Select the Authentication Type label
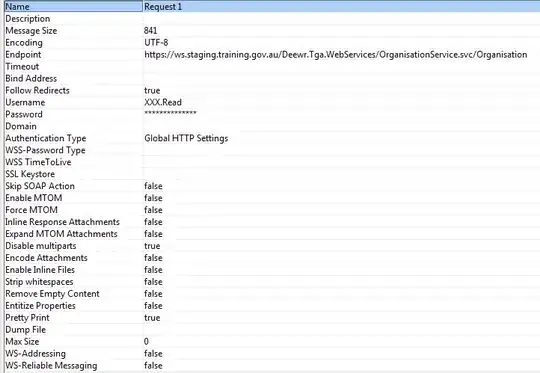Viewport: 540px width, 373px height. (45, 138)
